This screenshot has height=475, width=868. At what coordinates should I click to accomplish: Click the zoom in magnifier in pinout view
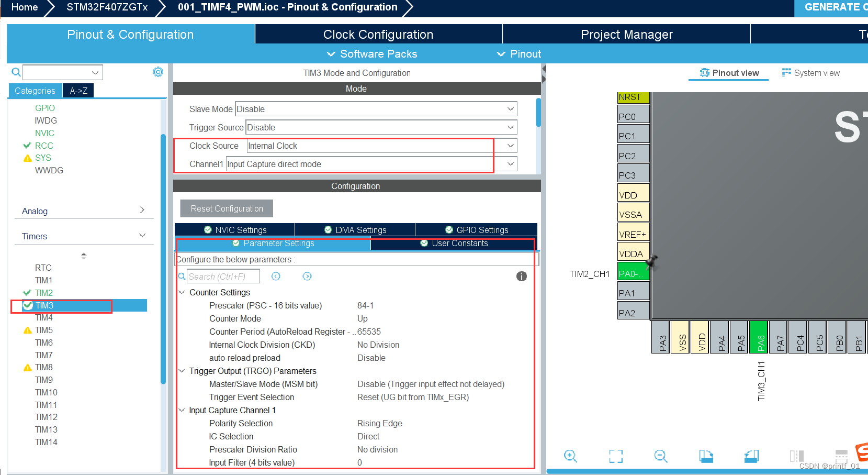click(x=570, y=456)
